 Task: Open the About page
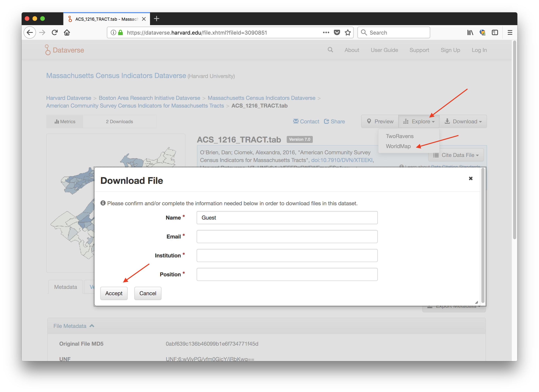click(x=352, y=50)
